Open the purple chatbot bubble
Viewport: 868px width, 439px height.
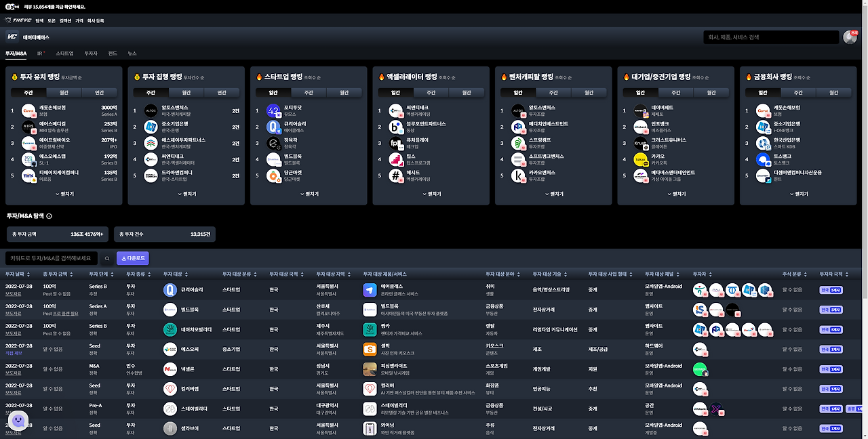[18, 422]
